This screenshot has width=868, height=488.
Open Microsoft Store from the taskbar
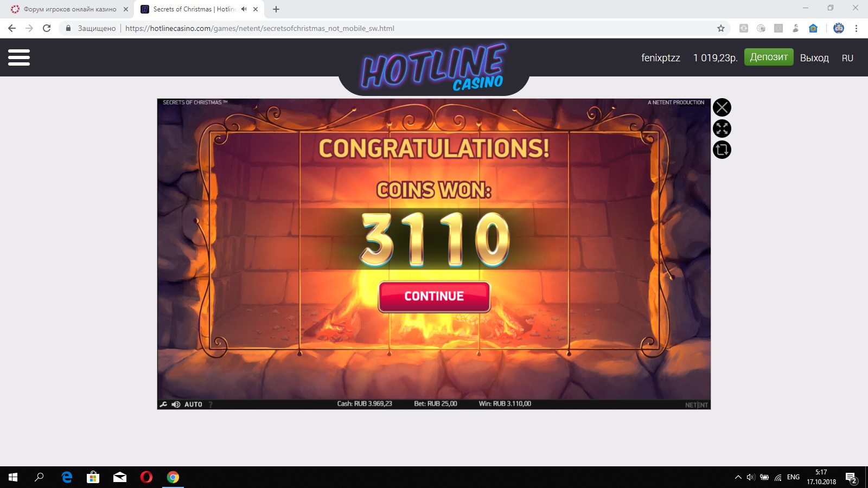pyautogui.click(x=93, y=477)
